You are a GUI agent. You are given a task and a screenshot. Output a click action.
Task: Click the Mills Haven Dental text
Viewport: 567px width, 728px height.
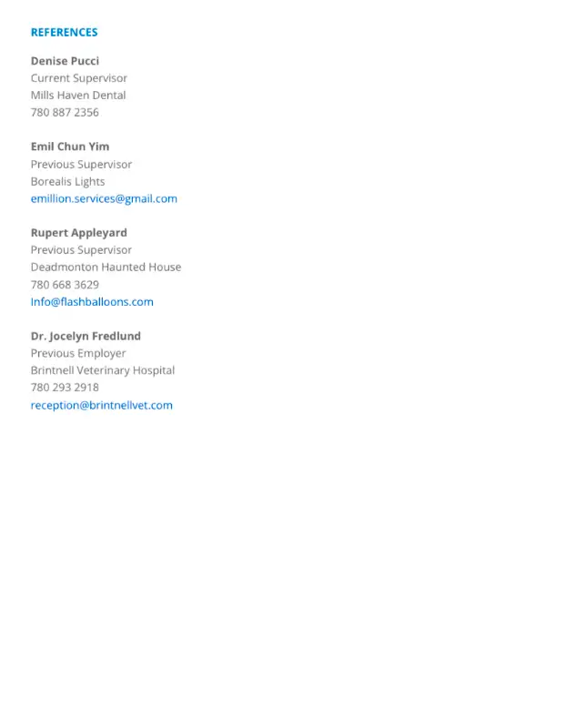[x=78, y=96]
